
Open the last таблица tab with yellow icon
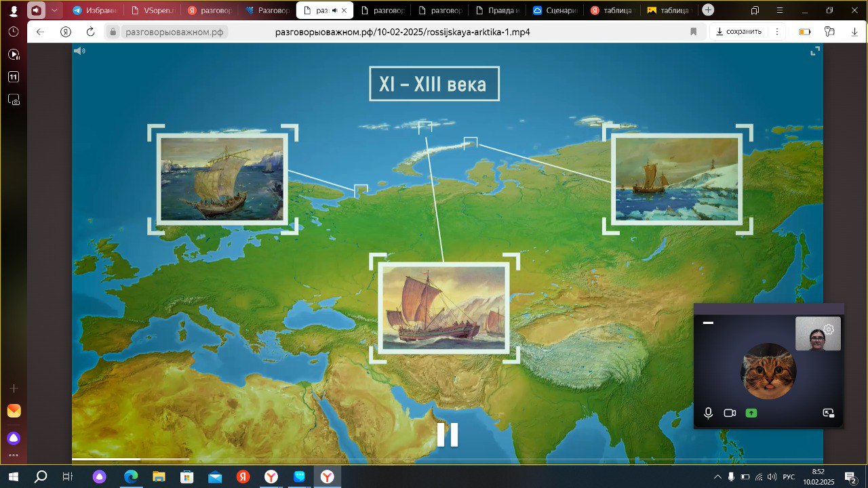[670, 10]
